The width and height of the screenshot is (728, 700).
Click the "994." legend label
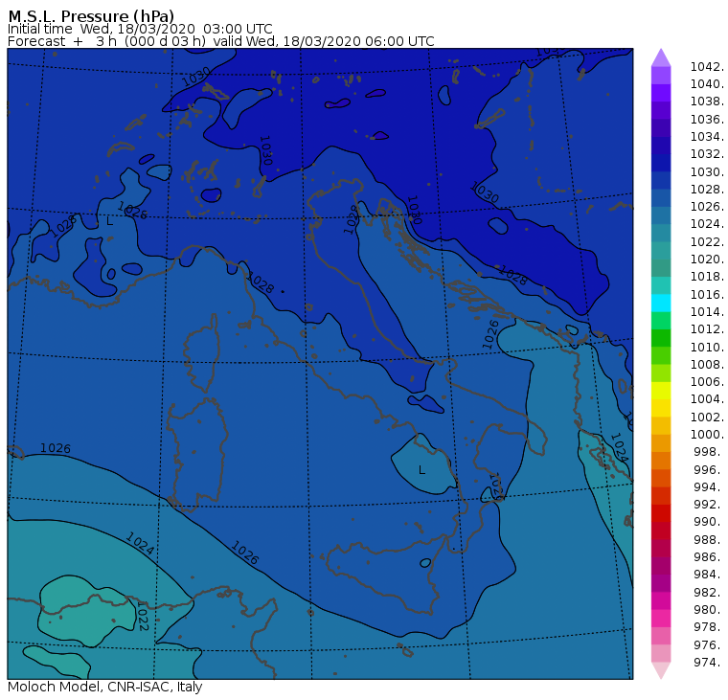[x=709, y=487]
